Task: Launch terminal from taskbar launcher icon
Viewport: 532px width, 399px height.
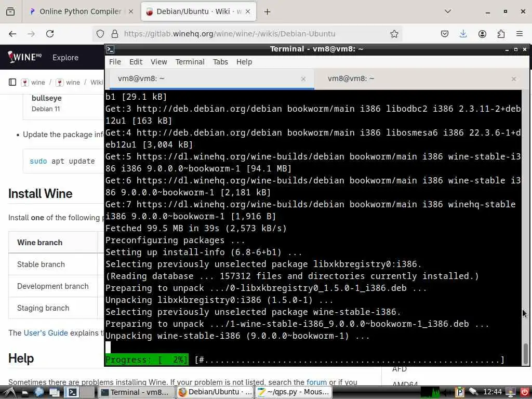Action: tap(72, 393)
